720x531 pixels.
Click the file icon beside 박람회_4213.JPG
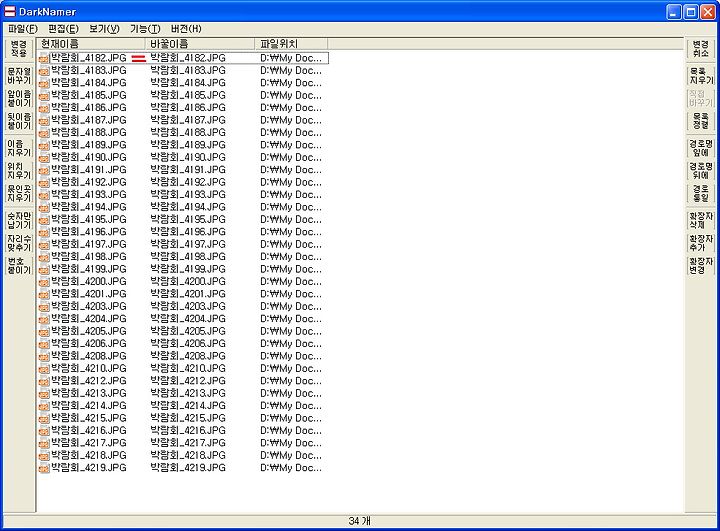pyautogui.click(x=44, y=393)
